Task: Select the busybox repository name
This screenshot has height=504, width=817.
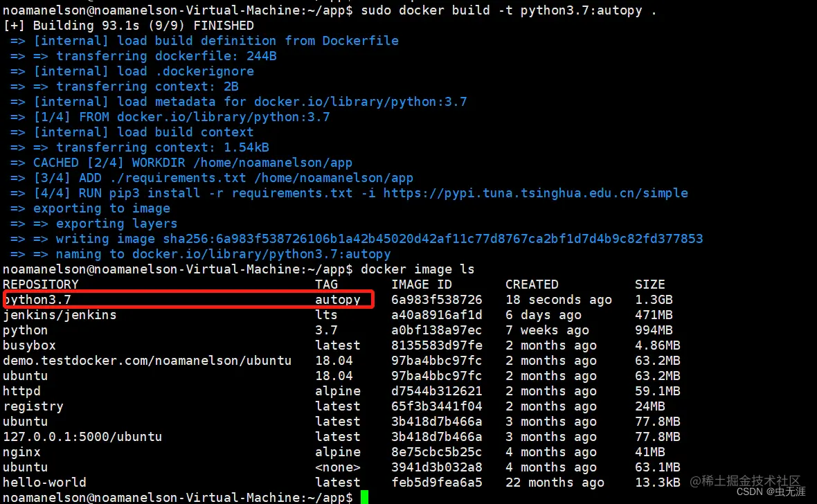Action: tap(29, 345)
